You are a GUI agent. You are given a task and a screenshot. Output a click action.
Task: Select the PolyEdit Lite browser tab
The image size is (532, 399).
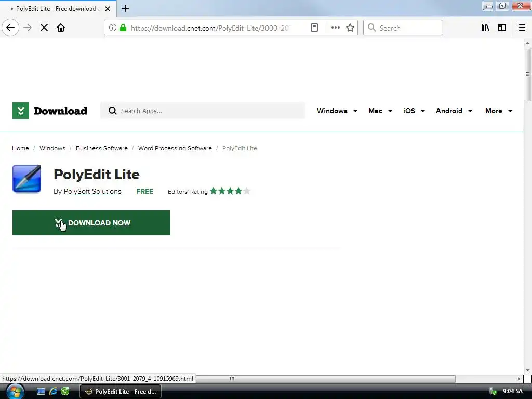click(58, 9)
